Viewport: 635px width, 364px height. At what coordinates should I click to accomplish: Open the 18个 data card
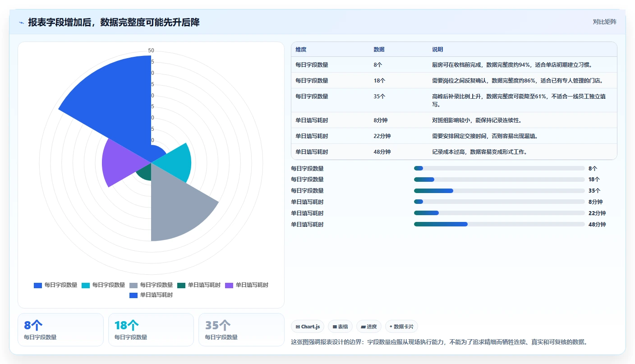(x=151, y=330)
